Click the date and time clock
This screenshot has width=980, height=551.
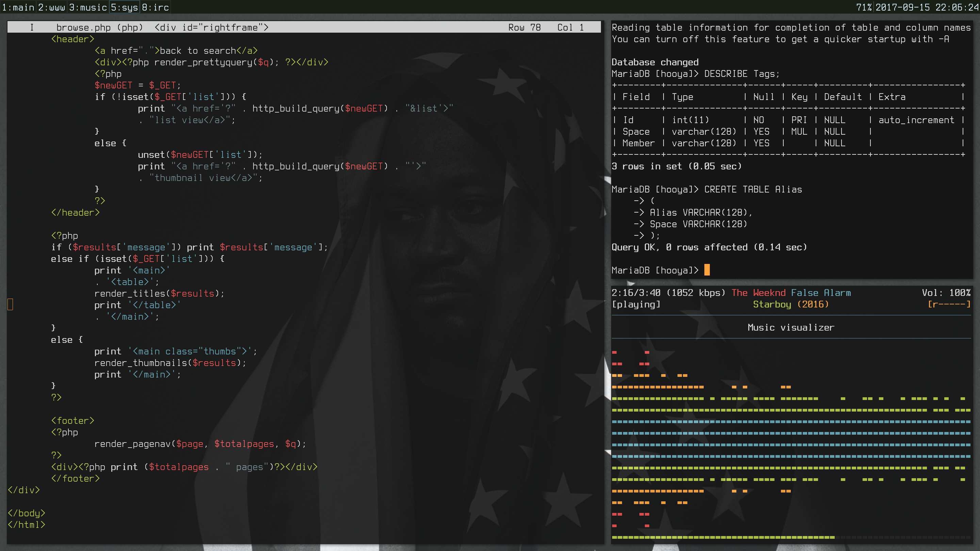pos(927,7)
